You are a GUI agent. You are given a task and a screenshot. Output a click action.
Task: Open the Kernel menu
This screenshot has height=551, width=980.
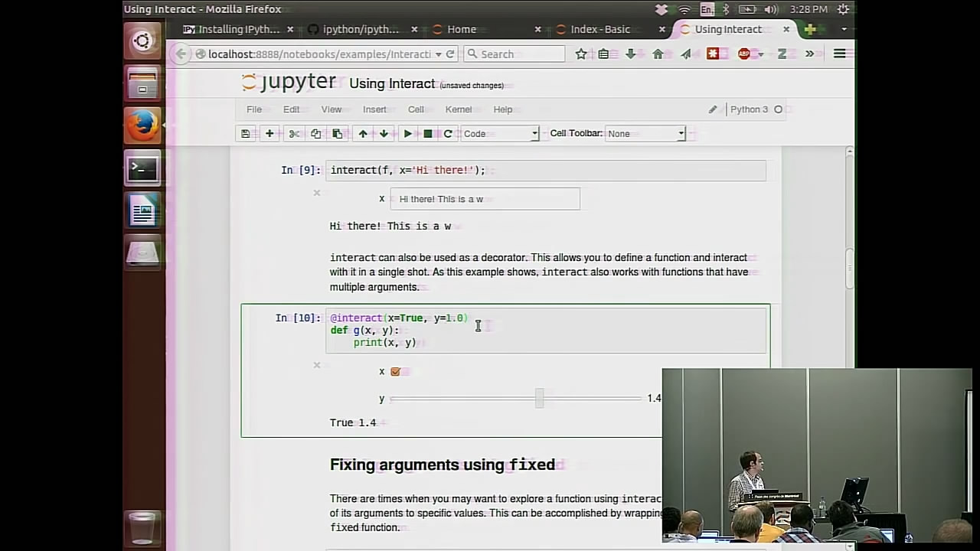(x=458, y=109)
